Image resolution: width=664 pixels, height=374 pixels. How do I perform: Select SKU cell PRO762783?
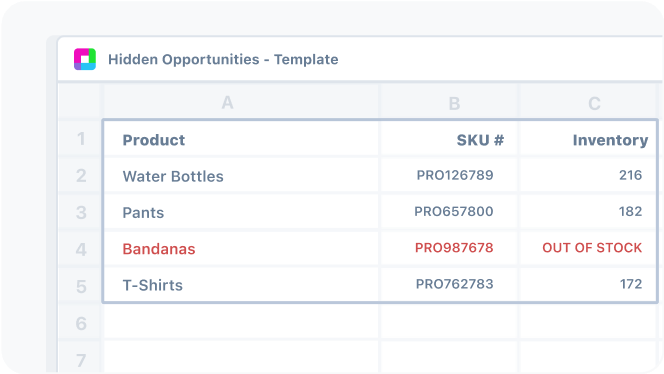[449, 285]
